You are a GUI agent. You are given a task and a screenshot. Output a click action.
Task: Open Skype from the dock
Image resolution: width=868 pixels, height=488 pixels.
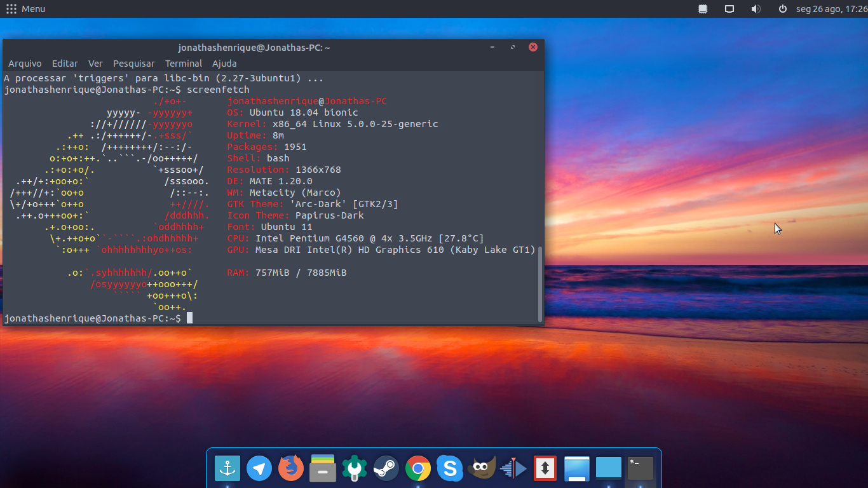tap(449, 469)
